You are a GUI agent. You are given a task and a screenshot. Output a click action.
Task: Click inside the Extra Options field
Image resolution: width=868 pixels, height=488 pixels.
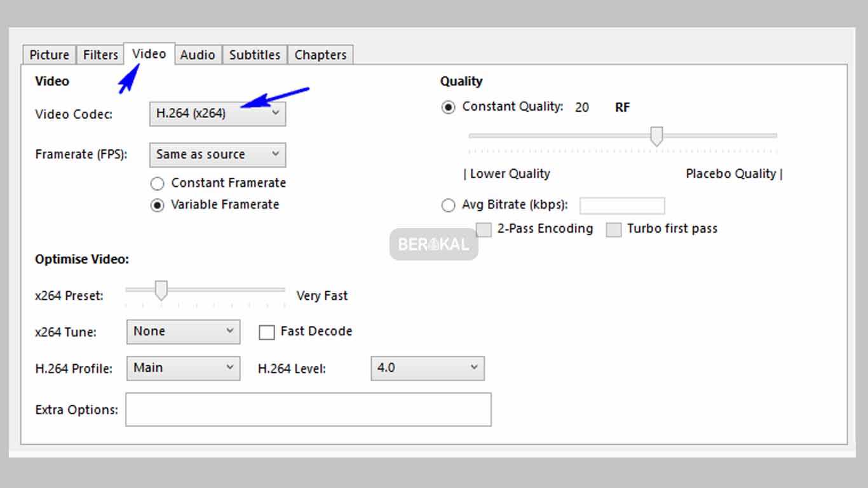pyautogui.click(x=308, y=409)
